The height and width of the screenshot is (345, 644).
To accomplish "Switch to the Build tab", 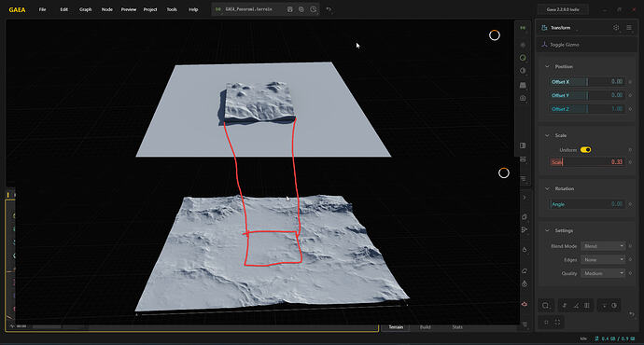I will pos(425,327).
